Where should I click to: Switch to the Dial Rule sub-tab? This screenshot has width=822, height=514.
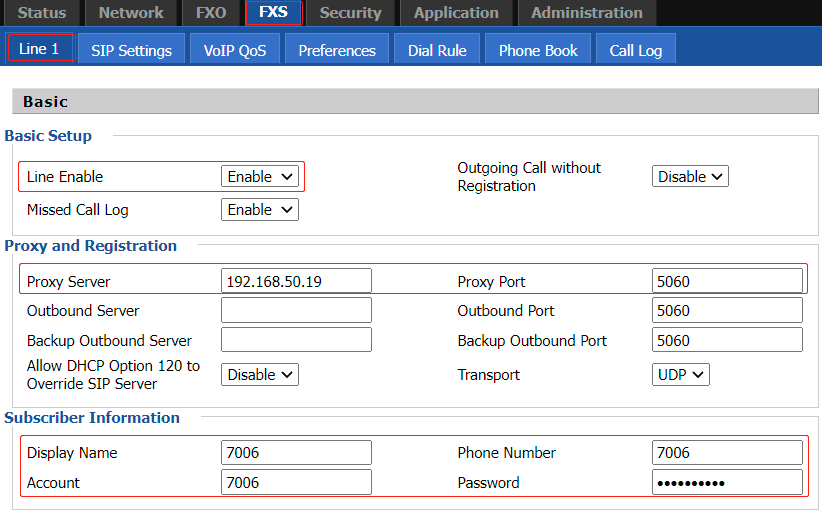tap(437, 50)
